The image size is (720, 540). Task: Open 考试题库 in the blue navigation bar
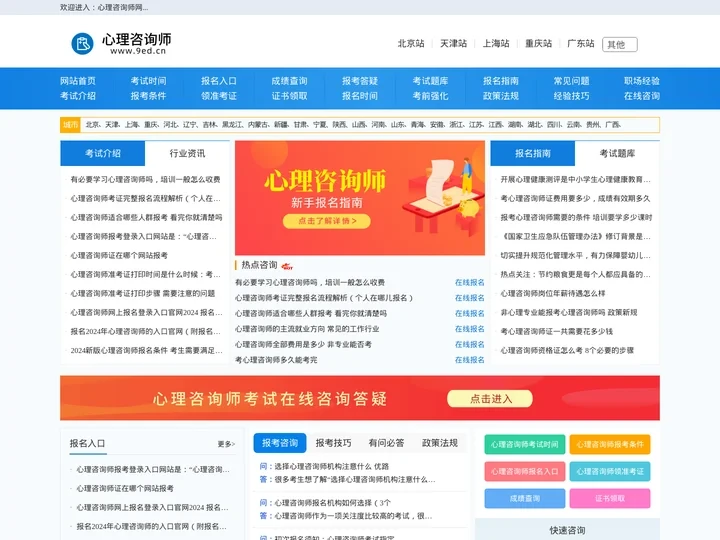pos(430,81)
